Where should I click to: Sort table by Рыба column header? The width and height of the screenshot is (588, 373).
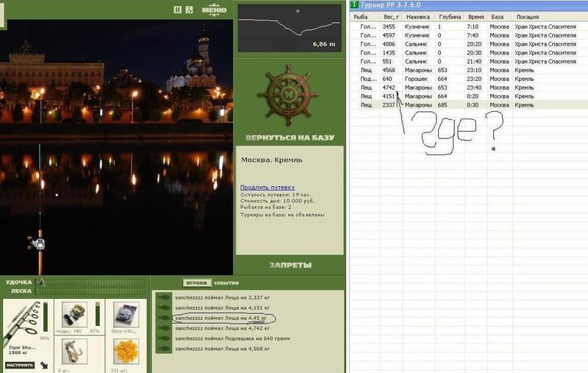[x=365, y=17]
